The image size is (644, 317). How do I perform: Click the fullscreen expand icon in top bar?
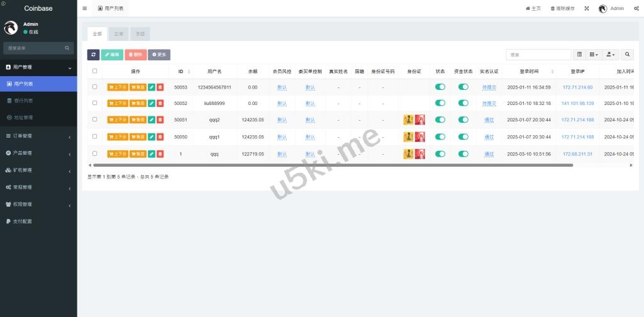click(587, 9)
